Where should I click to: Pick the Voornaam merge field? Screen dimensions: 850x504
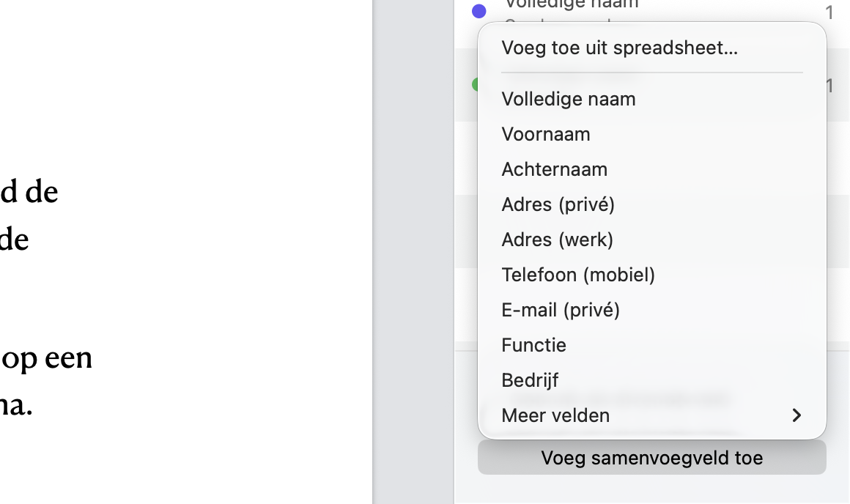click(546, 134)
